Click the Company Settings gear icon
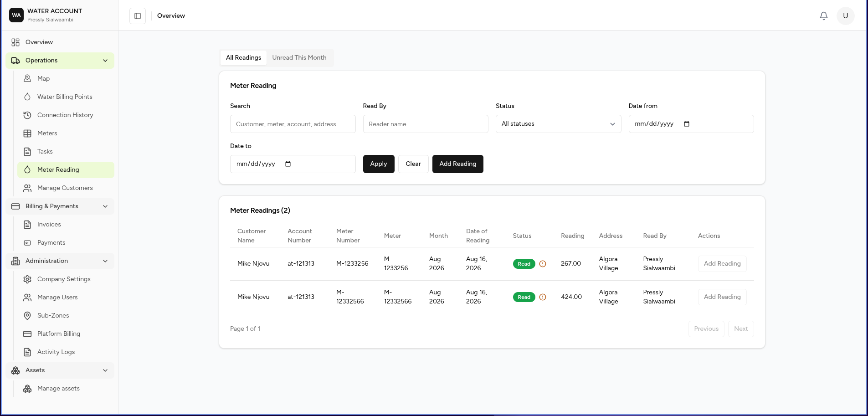 27,279
